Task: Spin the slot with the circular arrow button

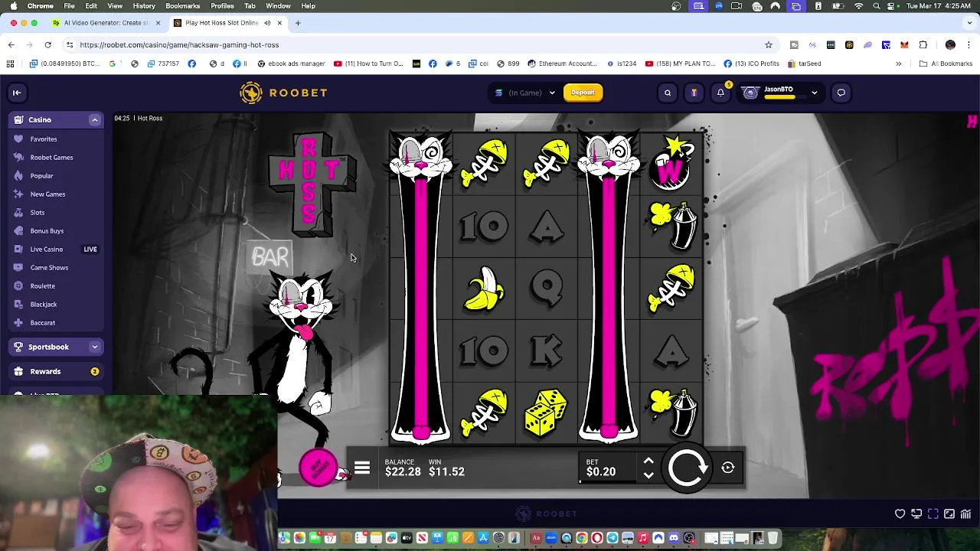Action: pos(687,468)
